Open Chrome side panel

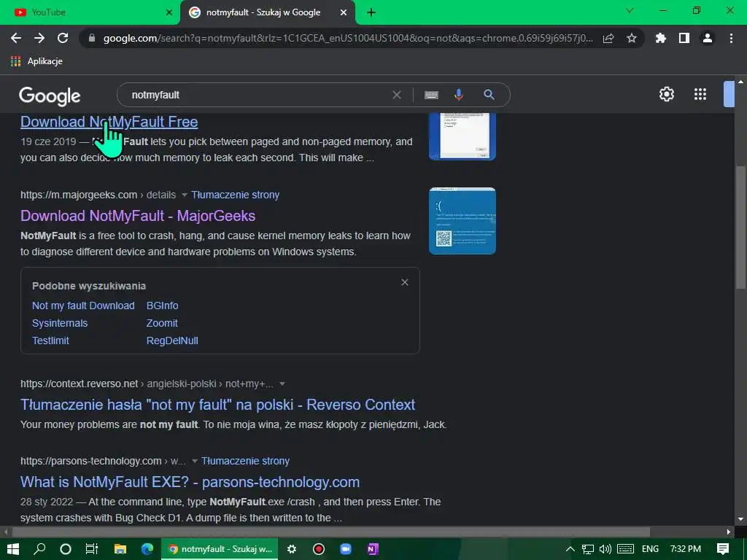click(684, 38)
